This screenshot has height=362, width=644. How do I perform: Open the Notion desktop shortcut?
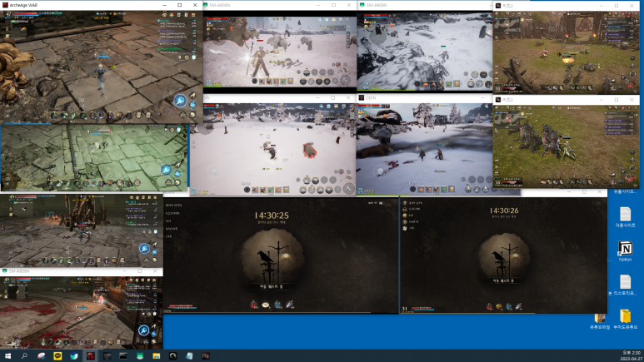coord(625,251)
